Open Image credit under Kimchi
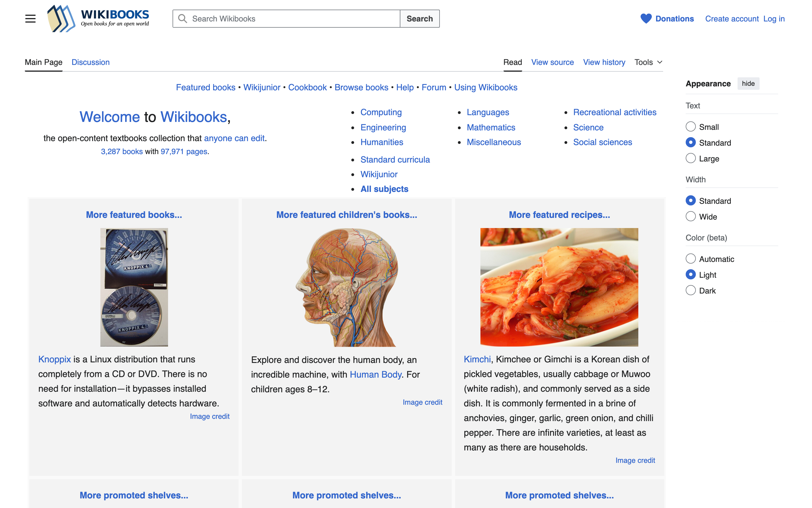The height and width of the screenshot is (508, 812). point(635,460)
